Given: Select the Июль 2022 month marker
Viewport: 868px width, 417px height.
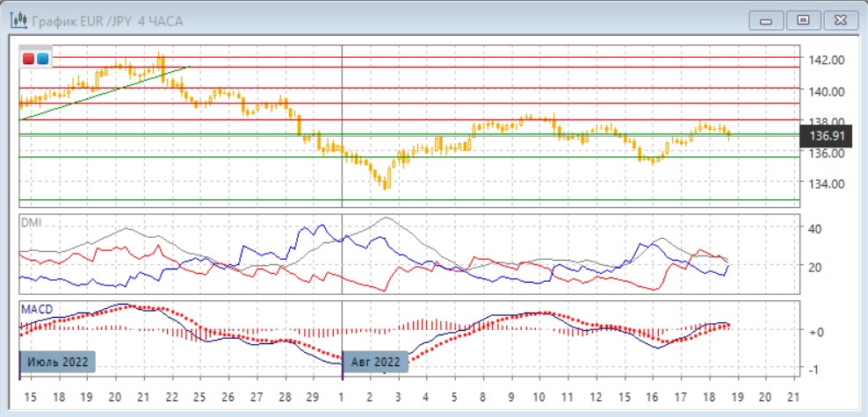Looking at the screenshot, I should (56, 361).
